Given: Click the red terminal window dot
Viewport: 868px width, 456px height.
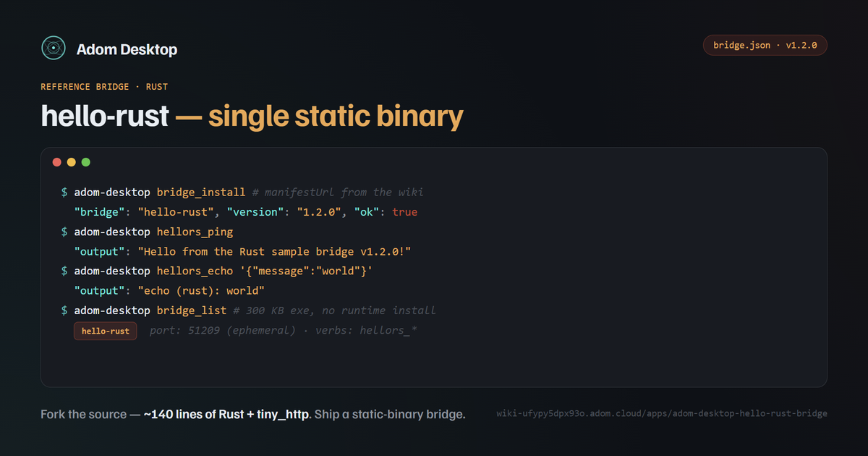Looking at the screenshot, I should tap(57, 162).
